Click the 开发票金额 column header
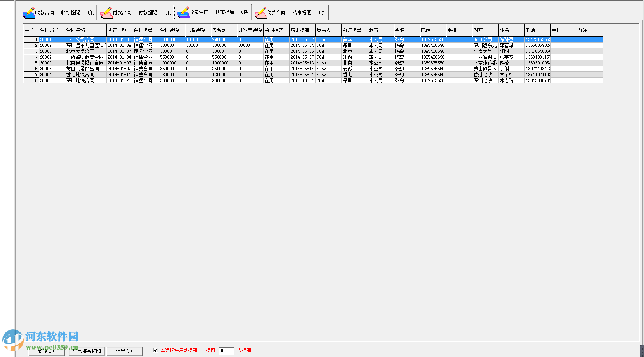This screenshot has width=644, height=357. [250, 30]
